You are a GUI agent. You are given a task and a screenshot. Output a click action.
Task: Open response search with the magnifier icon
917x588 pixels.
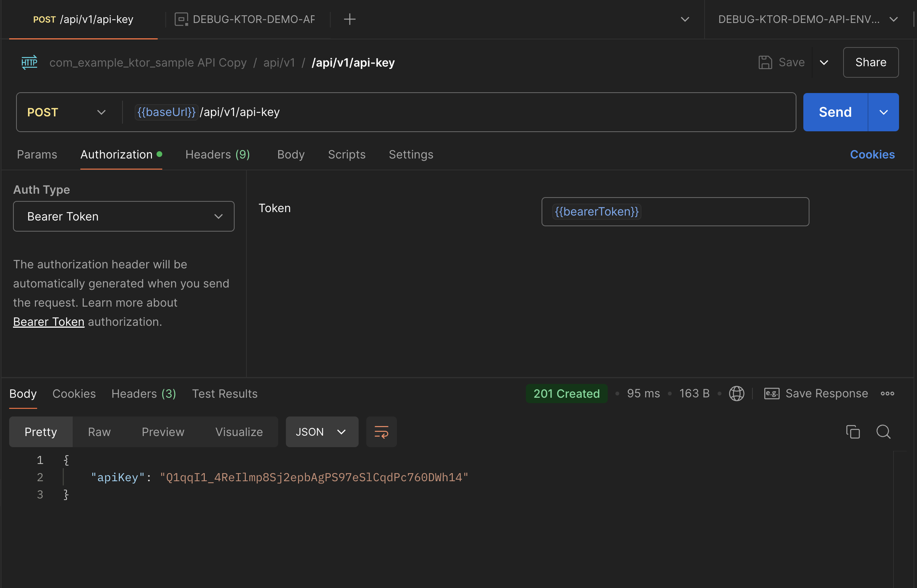pyautogui.click(x=883, y=432)
